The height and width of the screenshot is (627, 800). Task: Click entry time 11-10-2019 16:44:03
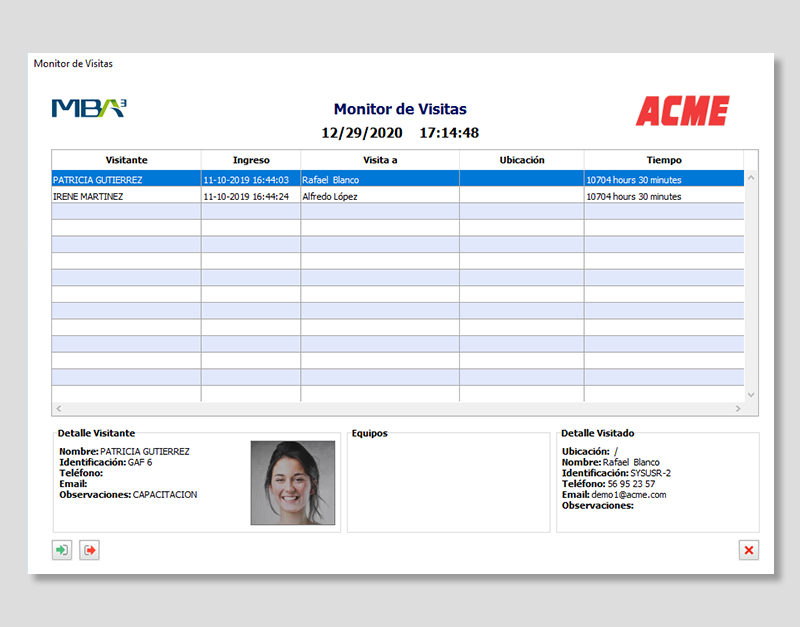[246, 180]
